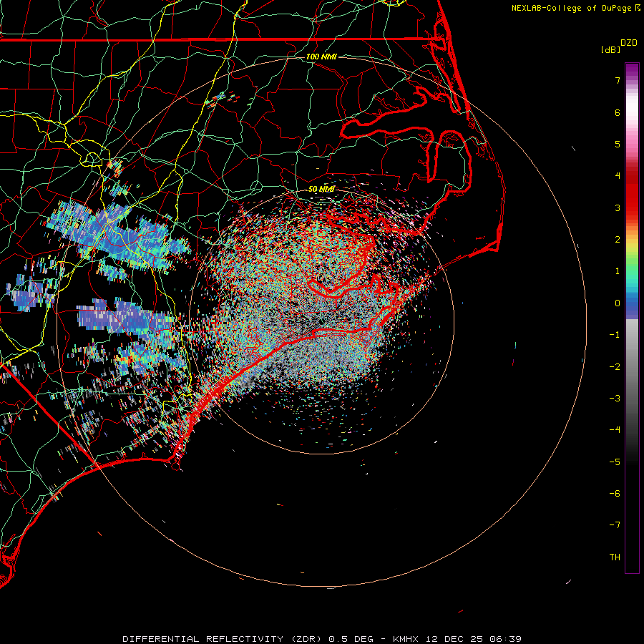Click the -1 value on the scale
Image resolution: width=644 pixels, height=644 pixels.
click(x=615, y=335)
